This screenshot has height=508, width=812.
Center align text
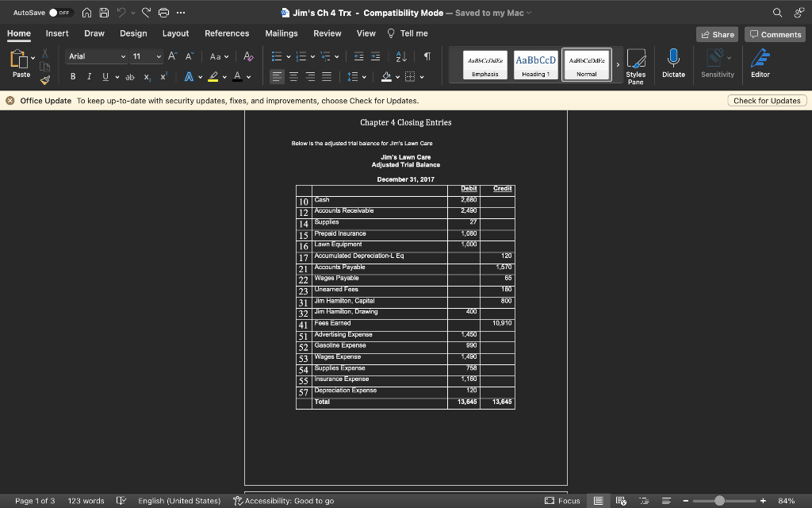pyautogui.click(x=293, y=77)
